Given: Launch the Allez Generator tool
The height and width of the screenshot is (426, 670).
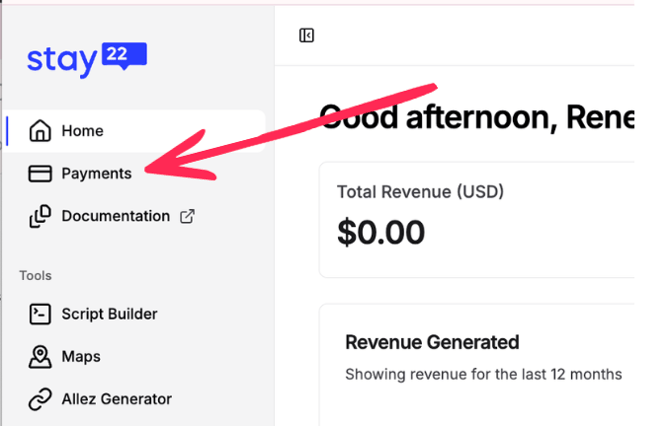Looking at the screenshot, I should (116, 399).
